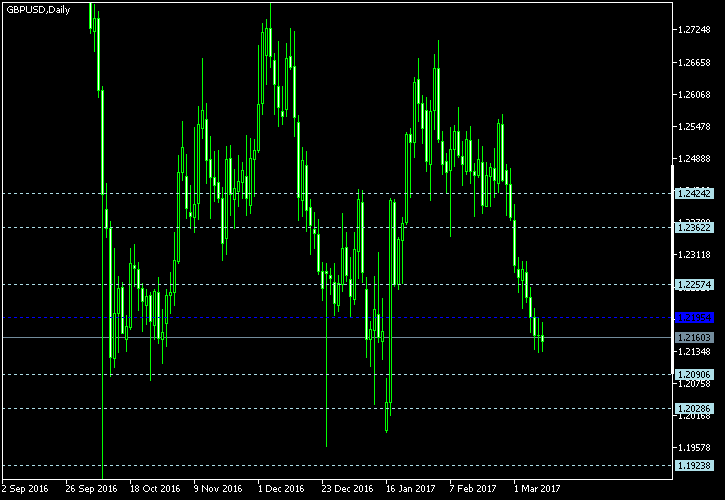Click the 1 Mar 2017 date label

pos(537,488)
